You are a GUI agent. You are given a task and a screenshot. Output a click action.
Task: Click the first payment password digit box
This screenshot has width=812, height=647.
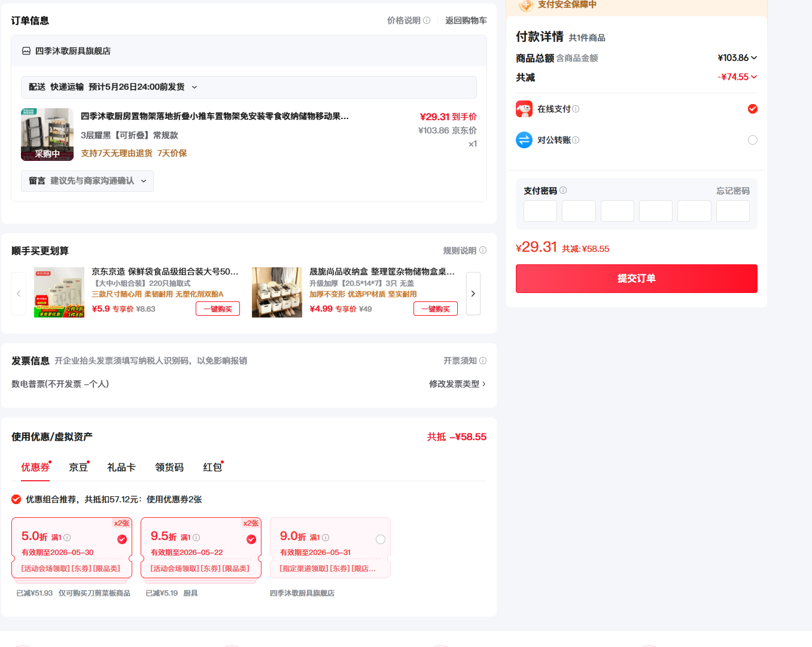point(540,211)
